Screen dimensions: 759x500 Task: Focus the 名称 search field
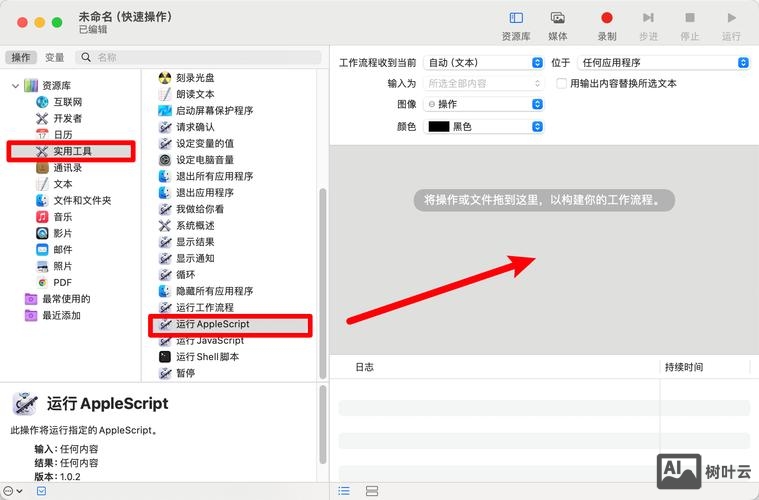tap(198, 57)
